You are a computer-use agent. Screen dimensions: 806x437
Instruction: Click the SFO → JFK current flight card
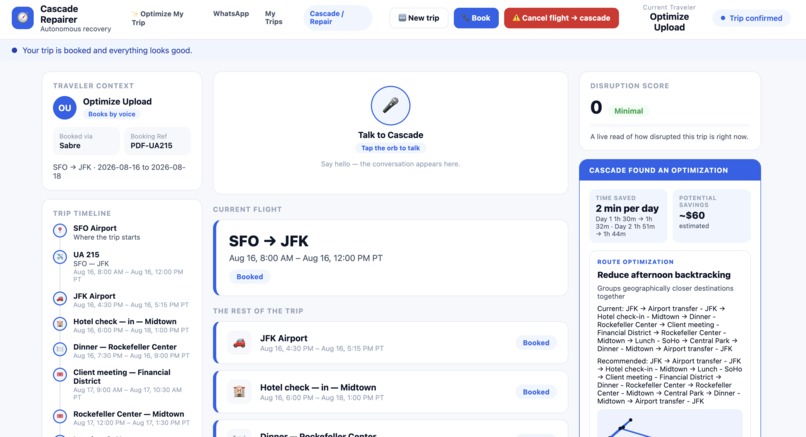[391, 258]
